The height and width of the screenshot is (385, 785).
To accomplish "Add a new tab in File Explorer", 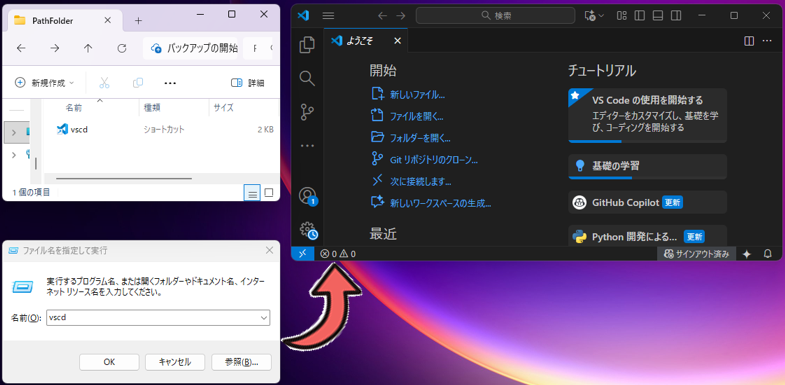I will coord(139,21).
